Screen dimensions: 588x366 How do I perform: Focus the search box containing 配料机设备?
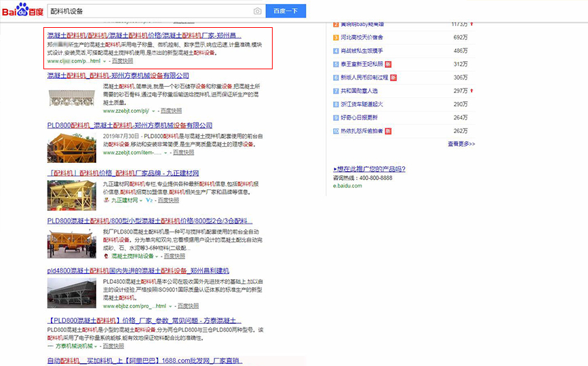[151, 12]
